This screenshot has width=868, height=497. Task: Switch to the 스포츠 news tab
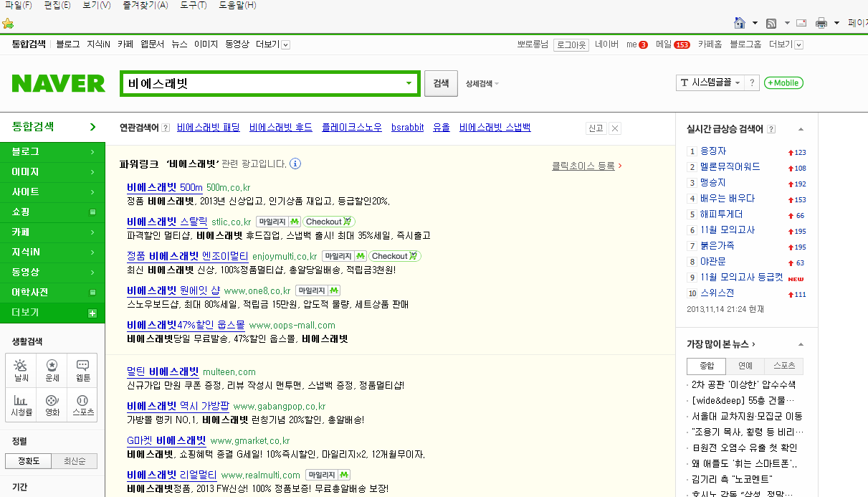click(x=783, y=366)
